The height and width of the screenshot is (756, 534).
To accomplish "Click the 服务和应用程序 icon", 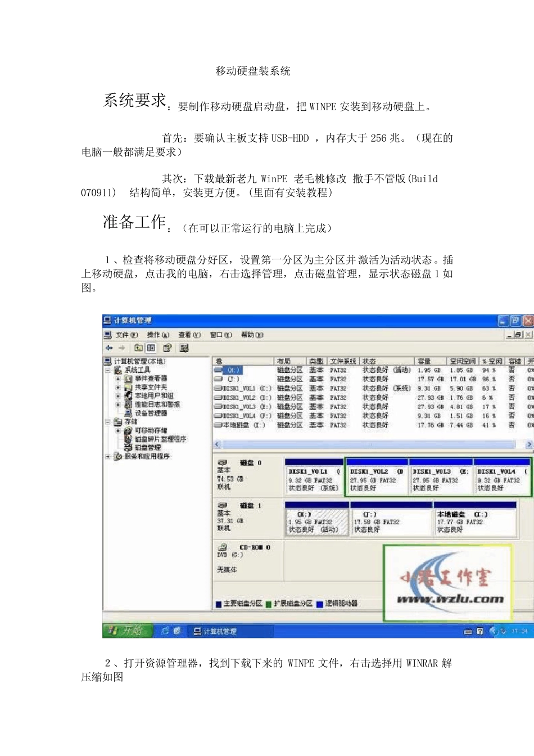I will (x=118, y=456).
